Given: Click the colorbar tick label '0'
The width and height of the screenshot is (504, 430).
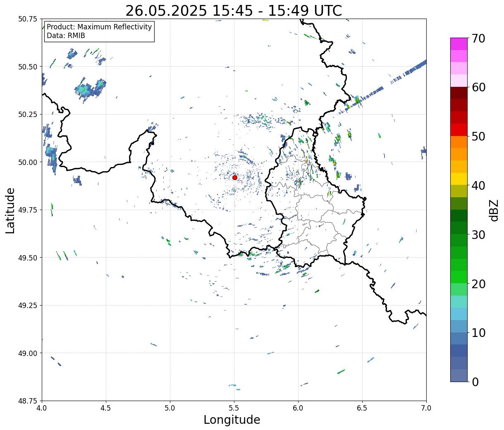Looking at the screenshot, I should click(x=475, y=382).
